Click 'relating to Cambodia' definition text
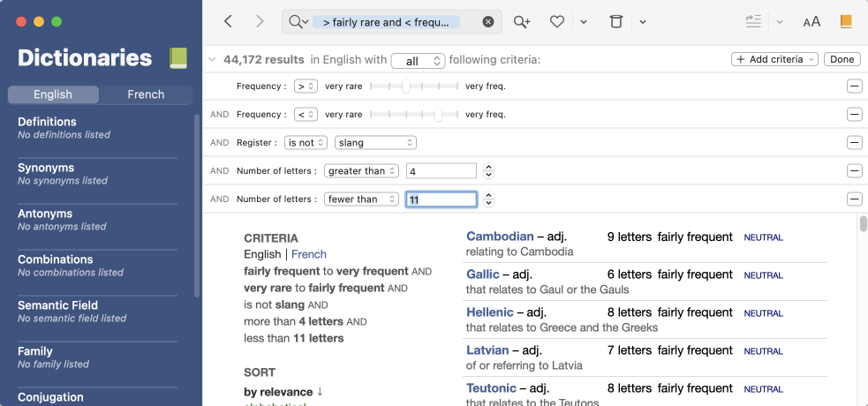868x406 pixels. tap(519, 252)
